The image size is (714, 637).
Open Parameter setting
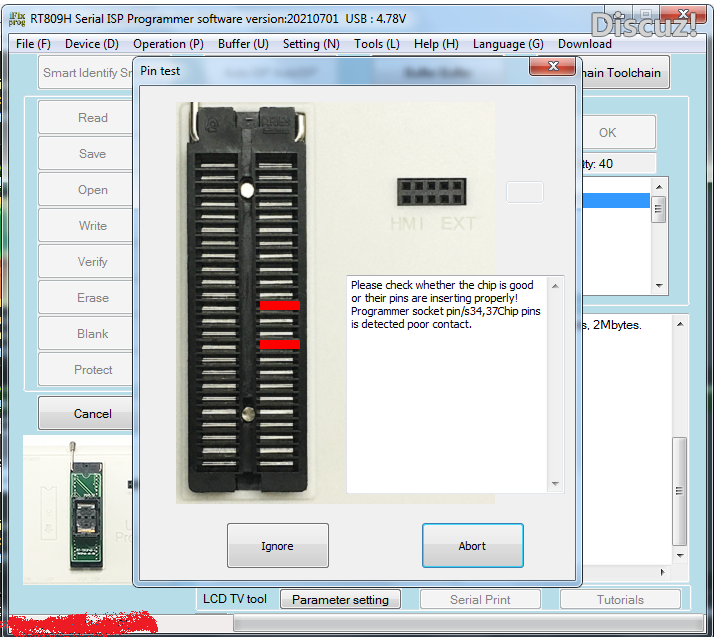pos(340,600)
